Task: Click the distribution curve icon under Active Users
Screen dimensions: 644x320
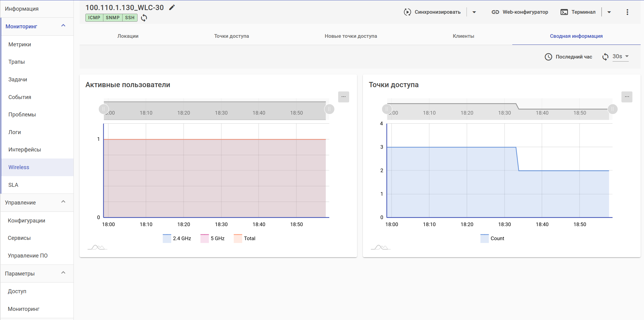Action: [97, 247]
